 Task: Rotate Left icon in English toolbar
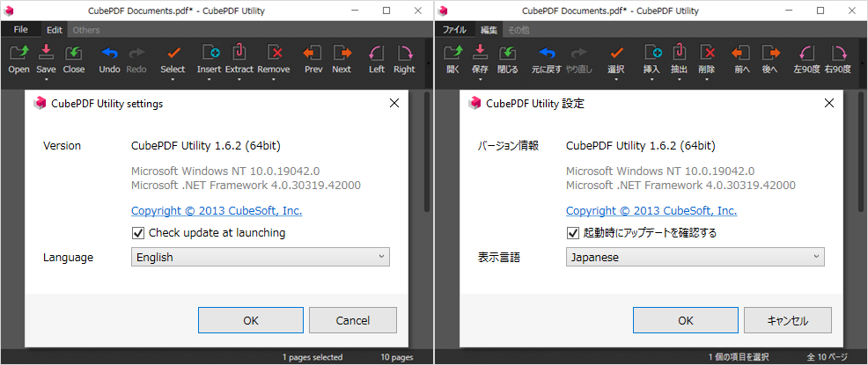[x=377, y=53]
